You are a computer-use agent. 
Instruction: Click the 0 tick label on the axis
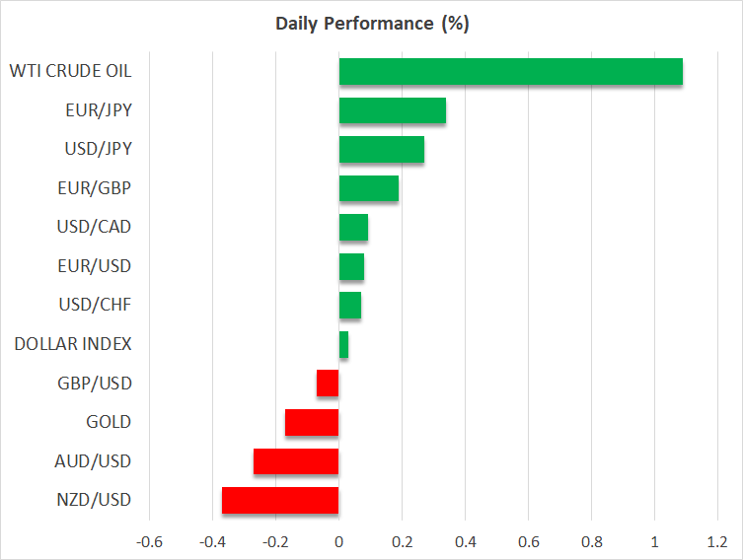(x=338, y=542)
